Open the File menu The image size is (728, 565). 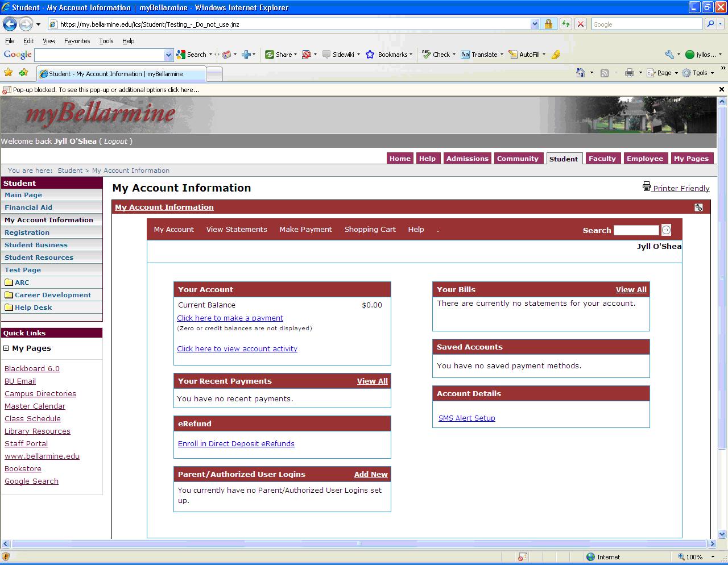click(10, 41)
